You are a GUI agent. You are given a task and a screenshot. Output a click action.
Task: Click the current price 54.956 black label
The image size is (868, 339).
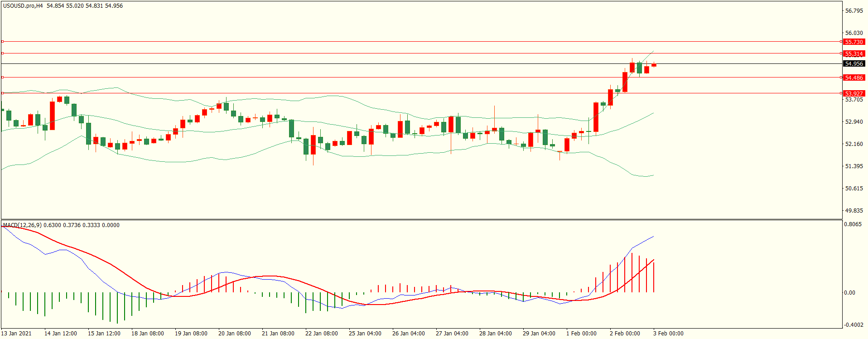coord(854,64)
